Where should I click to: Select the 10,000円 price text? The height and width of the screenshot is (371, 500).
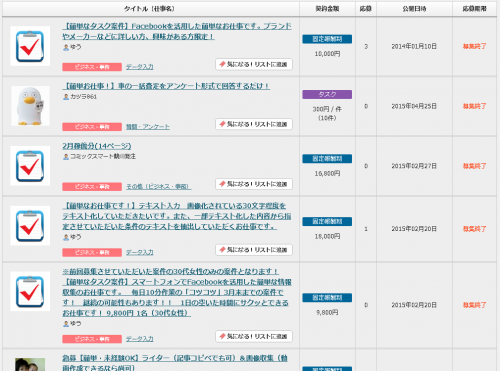click(x=327, y=54)
